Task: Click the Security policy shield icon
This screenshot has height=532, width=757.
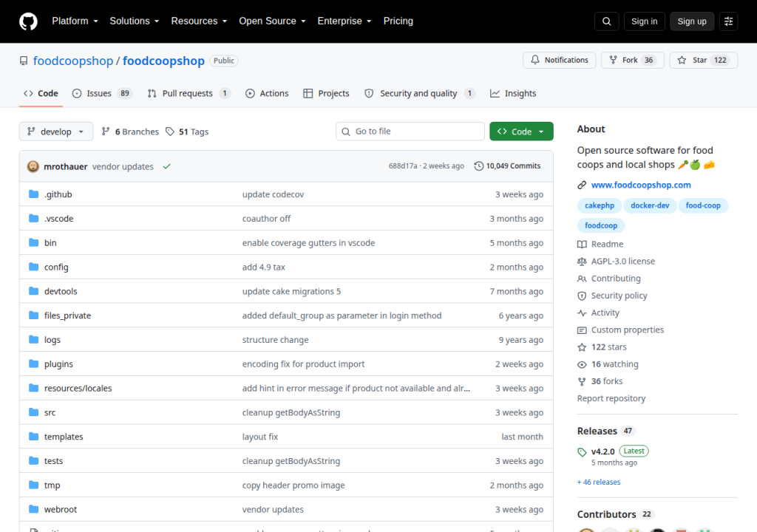Action: coord(582,296)
